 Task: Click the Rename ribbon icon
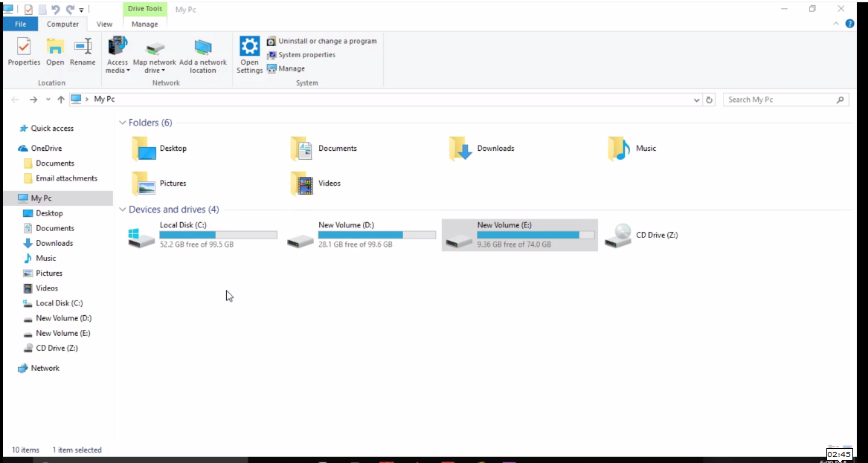83,52
